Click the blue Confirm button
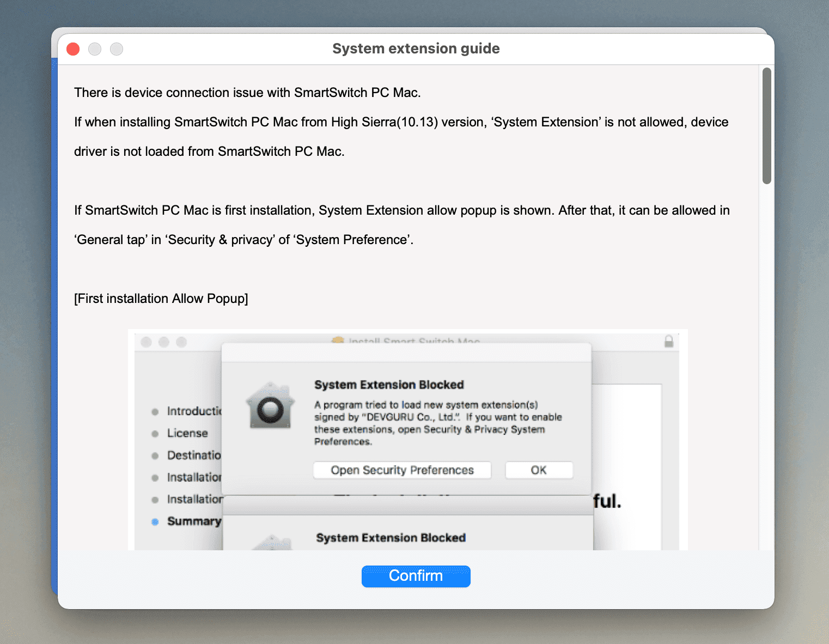This screenshot has height=644, width=829. [x=416, y=576]
